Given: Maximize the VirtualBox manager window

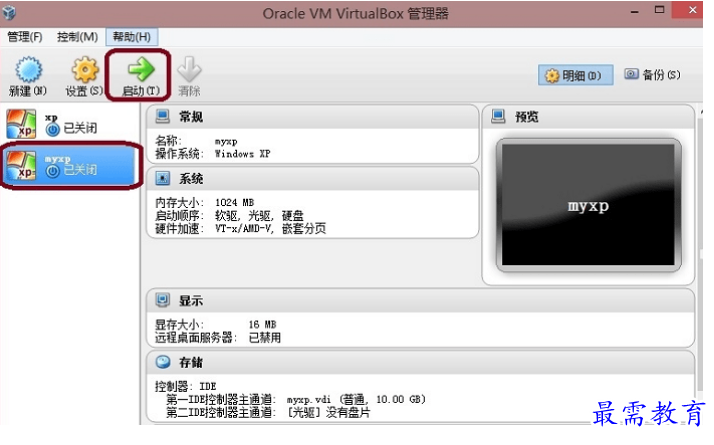Looking at the screenshot, I should click(x=659, y=10).
